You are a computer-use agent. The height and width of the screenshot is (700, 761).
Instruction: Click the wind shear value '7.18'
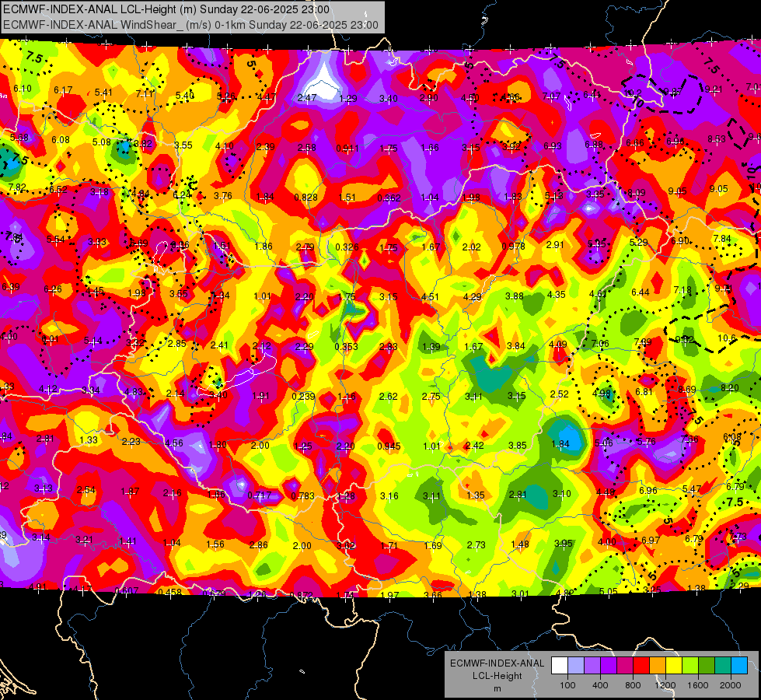682,290
